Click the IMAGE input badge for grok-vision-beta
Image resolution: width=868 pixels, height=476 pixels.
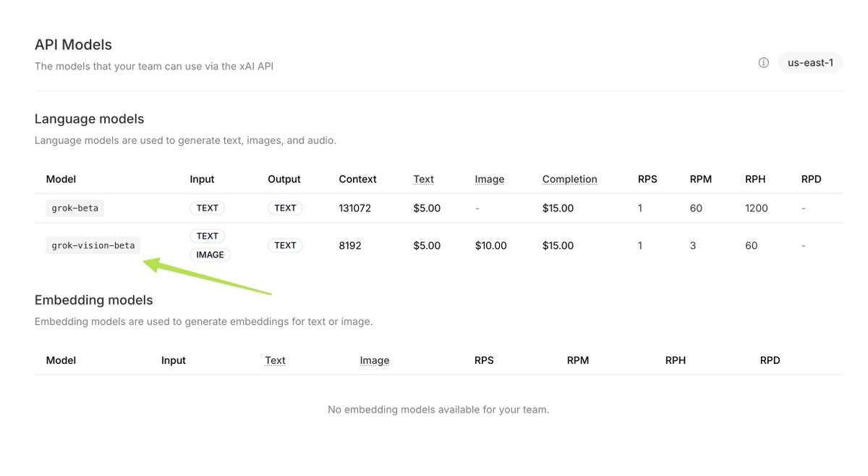210,255
